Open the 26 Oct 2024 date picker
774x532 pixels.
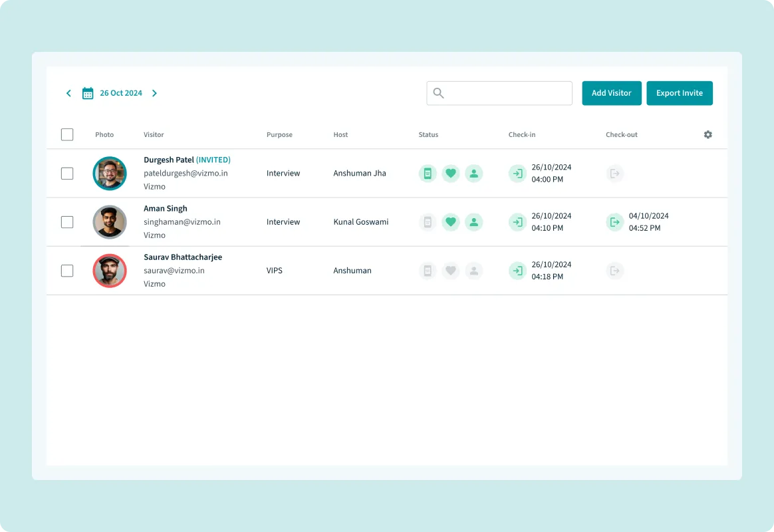(121, 93)
